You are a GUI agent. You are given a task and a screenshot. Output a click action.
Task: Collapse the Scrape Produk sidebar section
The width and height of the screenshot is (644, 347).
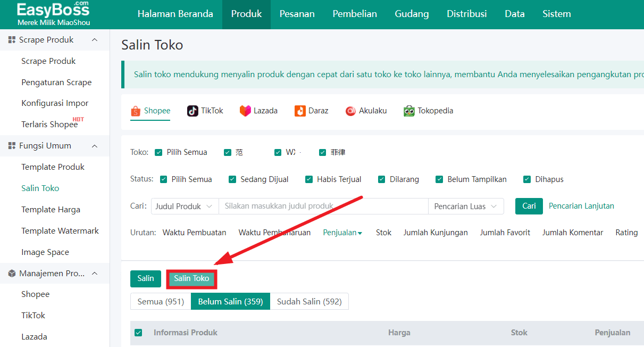tap(95, 40)
